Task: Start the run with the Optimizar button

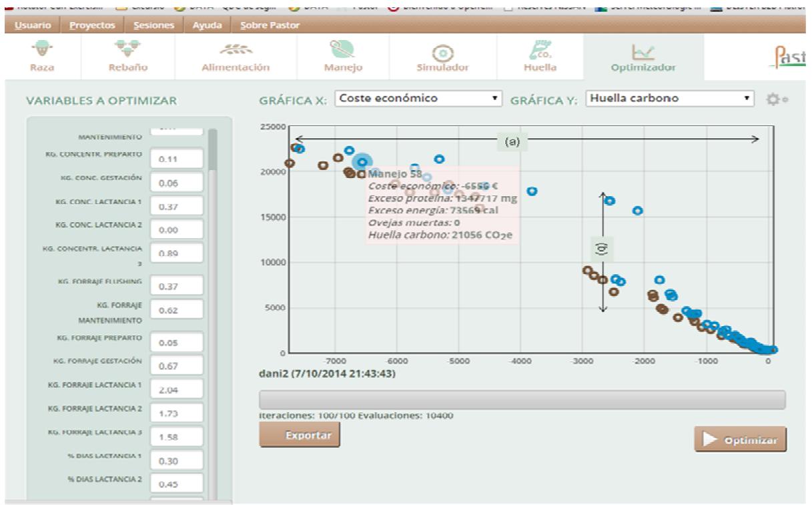Action: click(x=741, y=441)
